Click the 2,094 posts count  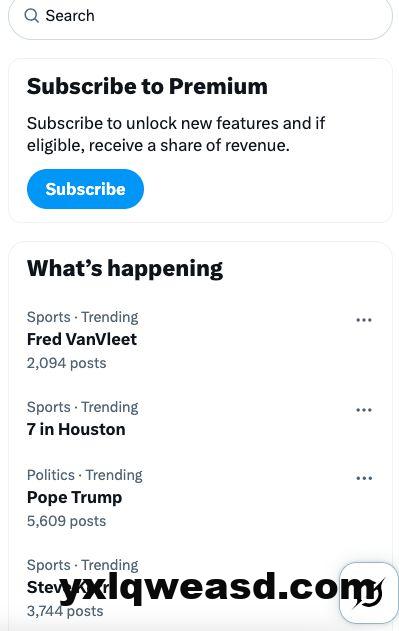coord(66,363)
